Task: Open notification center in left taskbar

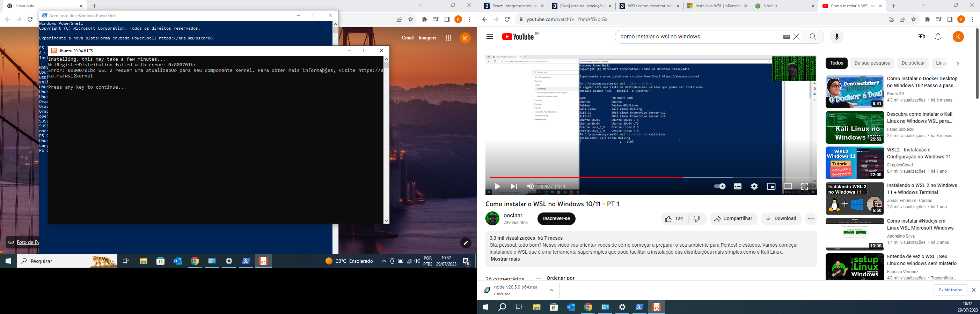Action: point(466,261)
